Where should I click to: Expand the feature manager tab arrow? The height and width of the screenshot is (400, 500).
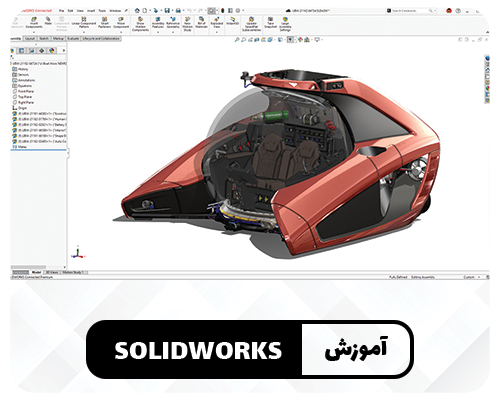63,51
